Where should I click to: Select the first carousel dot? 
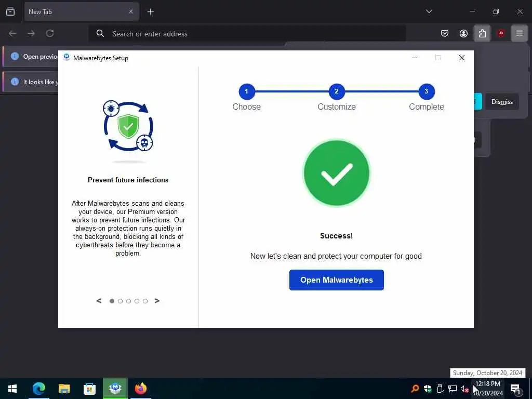112,301
